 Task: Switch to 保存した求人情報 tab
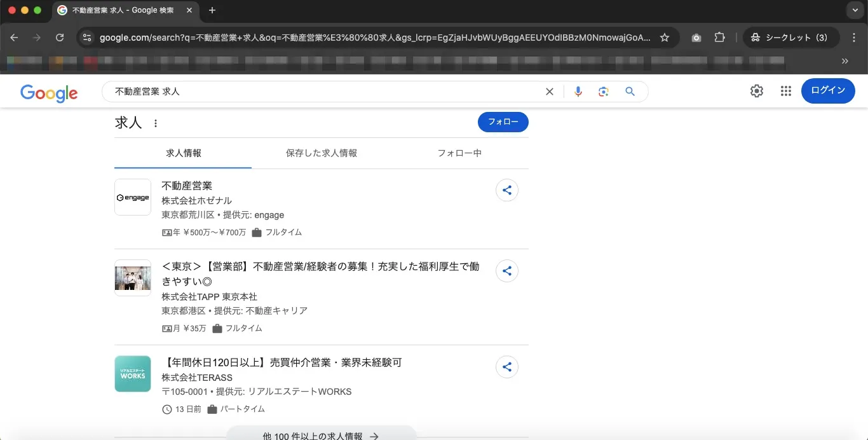click(x=322, y=153)
